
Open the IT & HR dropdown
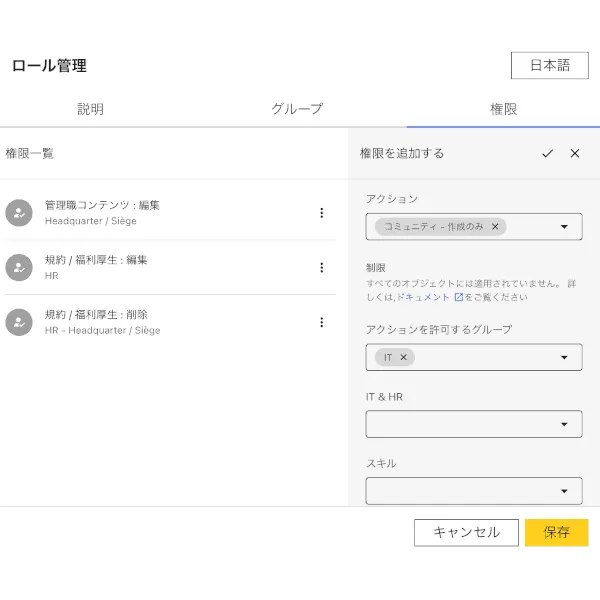coord(474,424)
